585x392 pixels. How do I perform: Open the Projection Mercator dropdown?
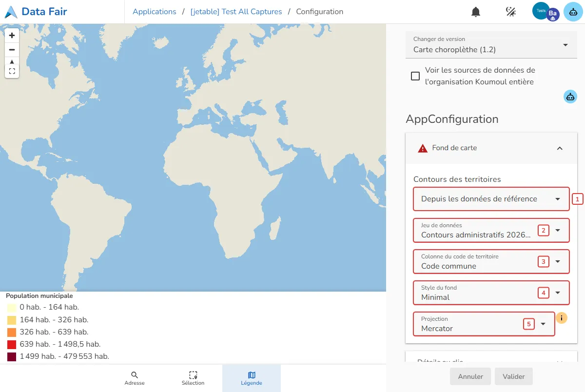(484, 324)
